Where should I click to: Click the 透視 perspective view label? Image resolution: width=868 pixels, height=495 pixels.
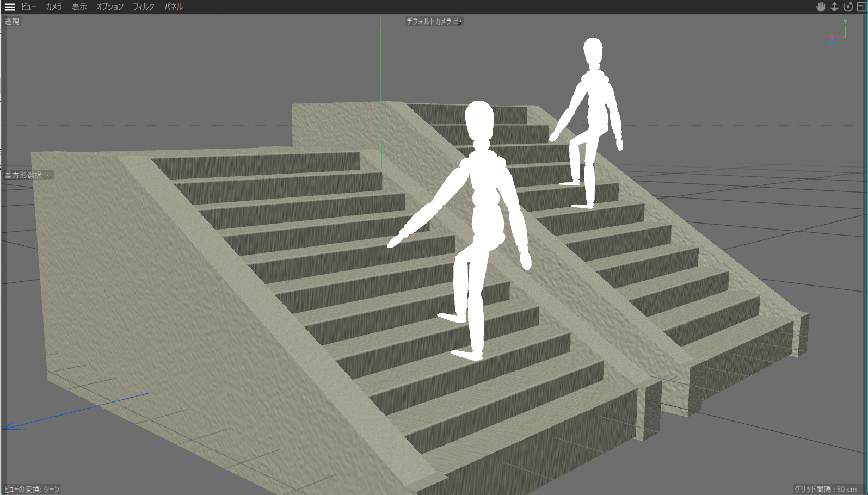coord(12,22)
